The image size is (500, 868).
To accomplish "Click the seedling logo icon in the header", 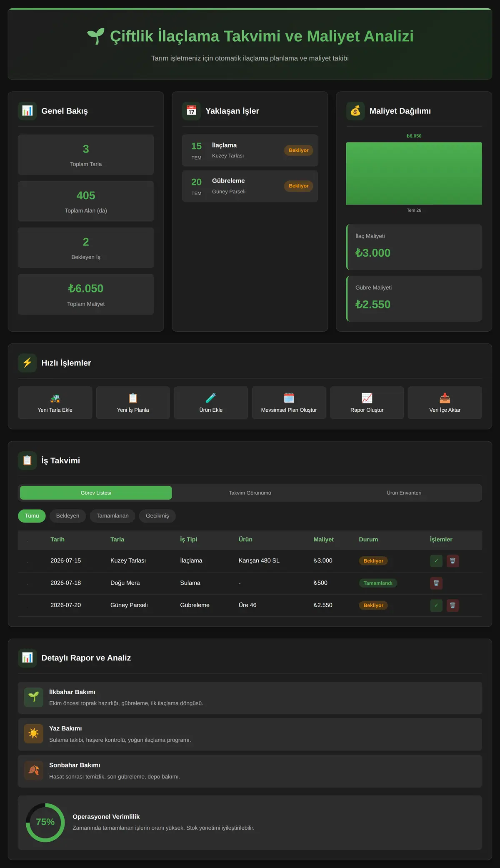I will (x=95, y=36).
